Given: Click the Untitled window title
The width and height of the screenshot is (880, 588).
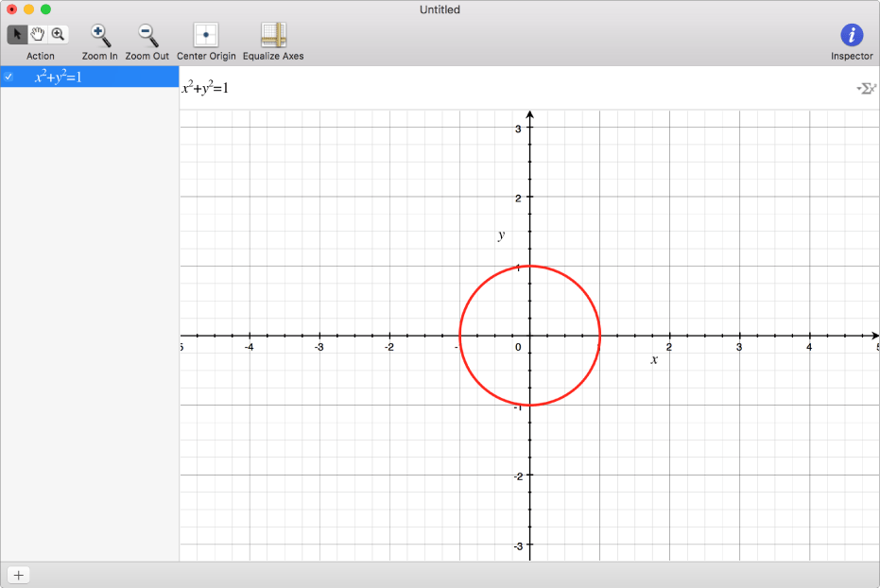Looking at the screenshot, I should 440,9.
